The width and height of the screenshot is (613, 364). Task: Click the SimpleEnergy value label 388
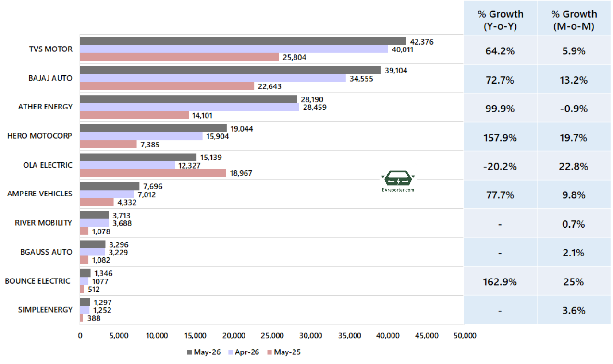[94, 318]
